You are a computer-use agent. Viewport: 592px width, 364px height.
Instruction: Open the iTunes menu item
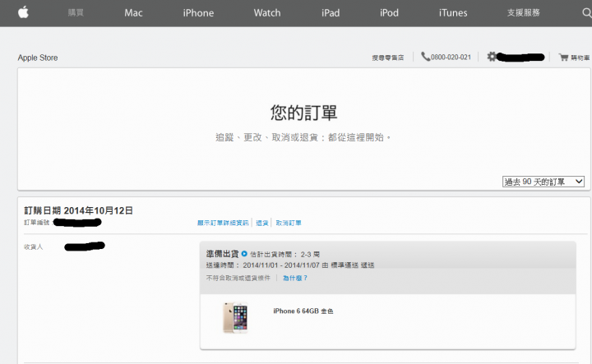point(453,13)
